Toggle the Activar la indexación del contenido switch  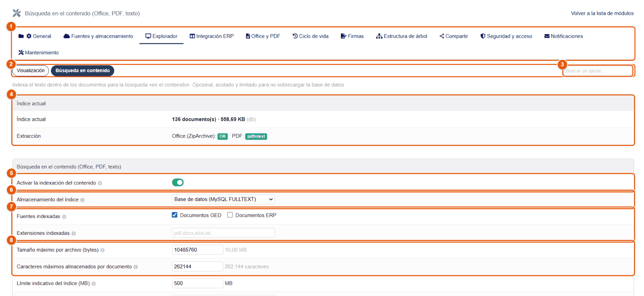pyautogui.click(x=178, y=183)
